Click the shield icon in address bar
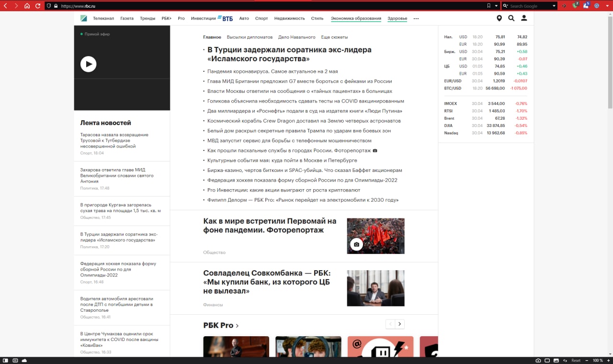The image size is (613, 364). [x=49, y=6]
